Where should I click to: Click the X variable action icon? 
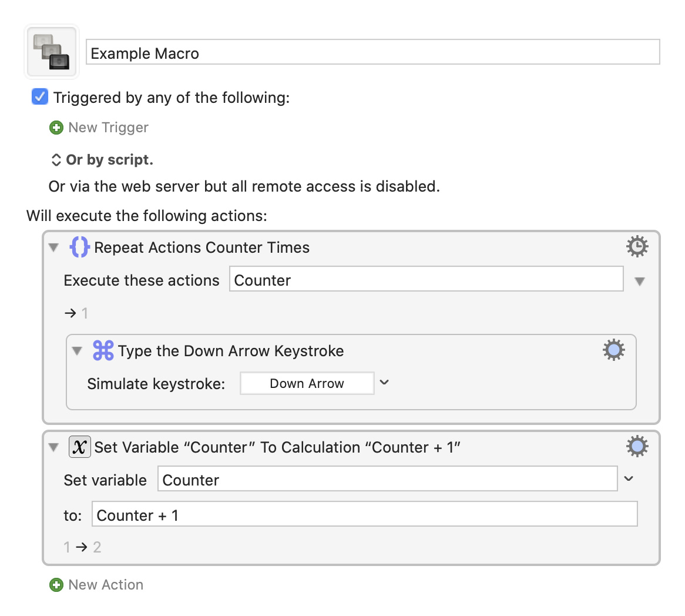pyautogui.click(x=79, y=447)
